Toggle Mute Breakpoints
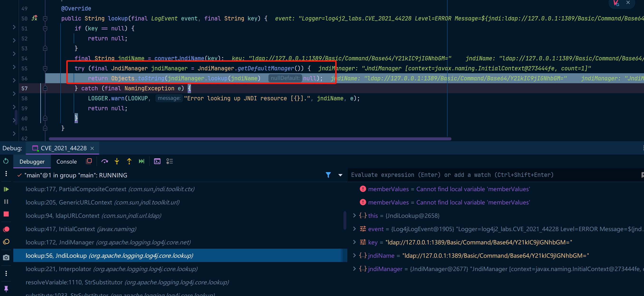The image size is (644, 296). coord(6,242)
